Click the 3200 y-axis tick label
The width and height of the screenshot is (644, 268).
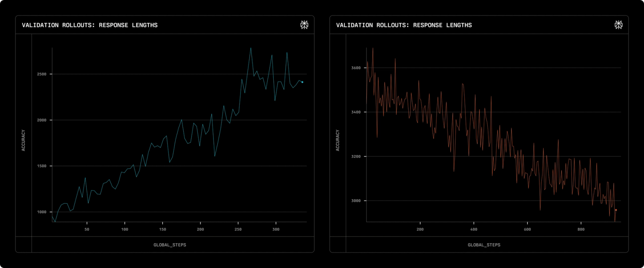tap(356, 157)
